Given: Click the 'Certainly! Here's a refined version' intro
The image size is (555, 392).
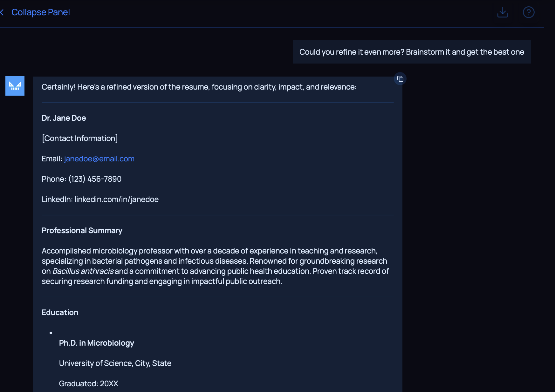Looking at the screenshot, I should pos(199,87).
